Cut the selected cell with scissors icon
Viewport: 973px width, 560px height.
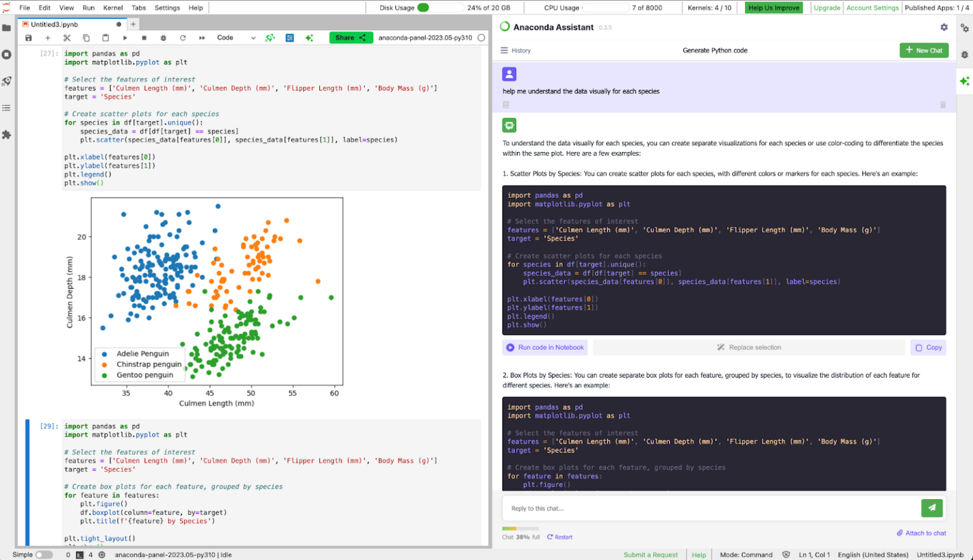[67, 37]
